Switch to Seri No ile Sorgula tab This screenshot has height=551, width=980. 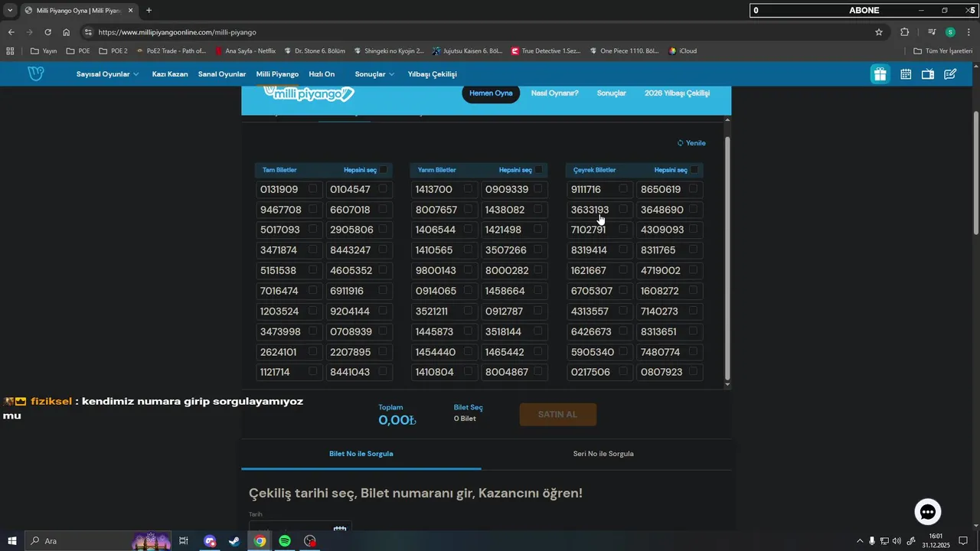click(603, 454)
